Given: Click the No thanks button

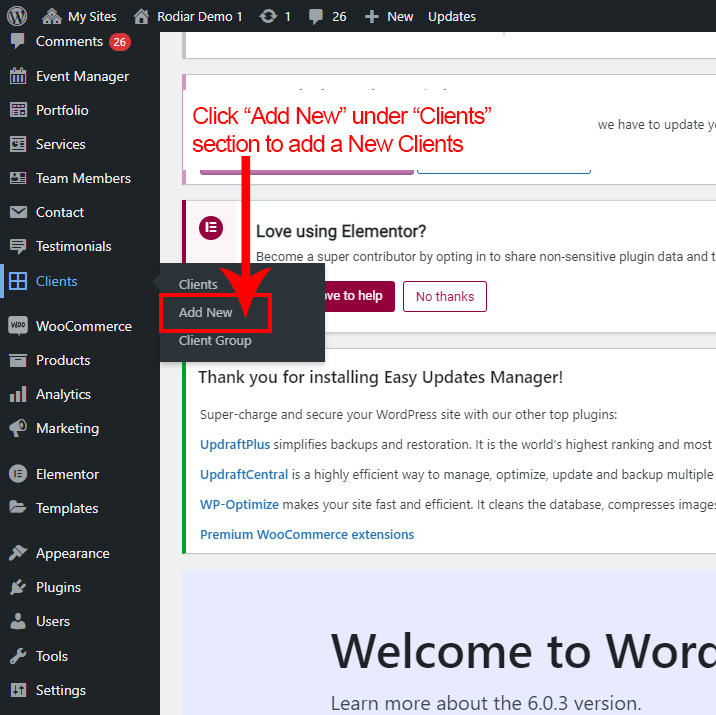Looking at the screenshot, I should [x=445, y=296].
